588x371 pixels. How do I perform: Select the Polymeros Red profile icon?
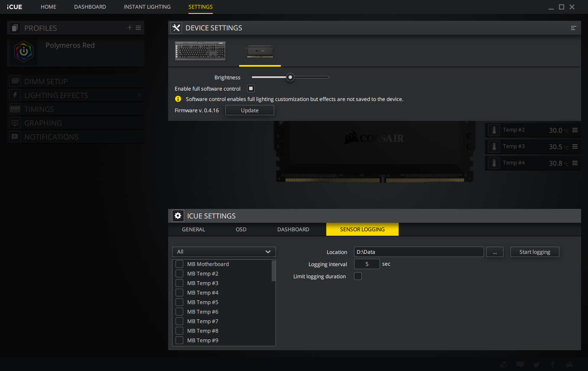(24, 52)
